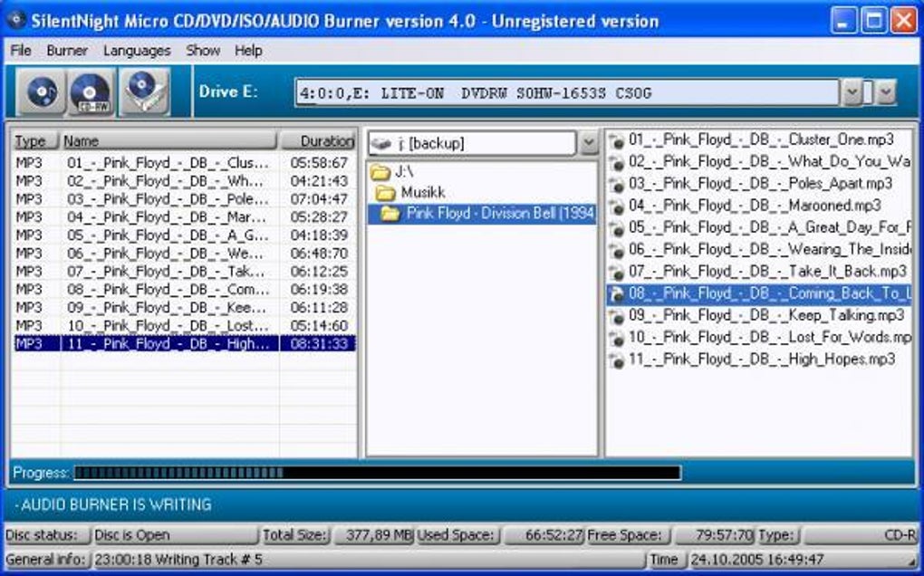924x576 pixels.
Task: Select track row 10_-_Pink_Floyd_-_DB_-_Lost...
Action: pyautogui.click(x=185, y=326)
